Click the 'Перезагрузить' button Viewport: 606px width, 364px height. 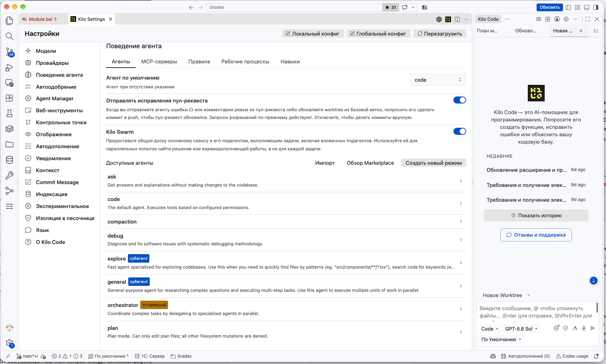(x=440, y=34)
